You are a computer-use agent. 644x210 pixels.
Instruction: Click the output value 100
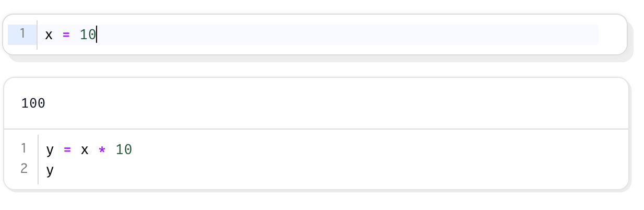[33, 103]
